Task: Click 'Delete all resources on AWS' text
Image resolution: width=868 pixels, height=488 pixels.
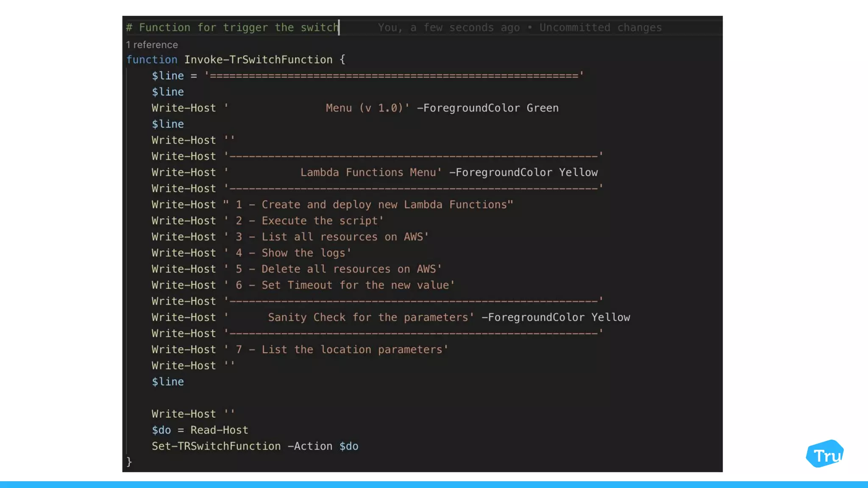Action: click(x=348, y=269)
